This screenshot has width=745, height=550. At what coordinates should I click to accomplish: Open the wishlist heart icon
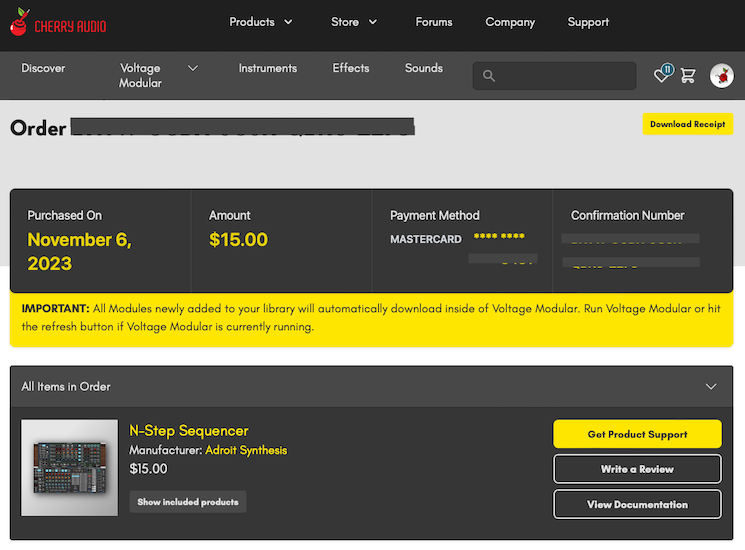pos(662,75)
